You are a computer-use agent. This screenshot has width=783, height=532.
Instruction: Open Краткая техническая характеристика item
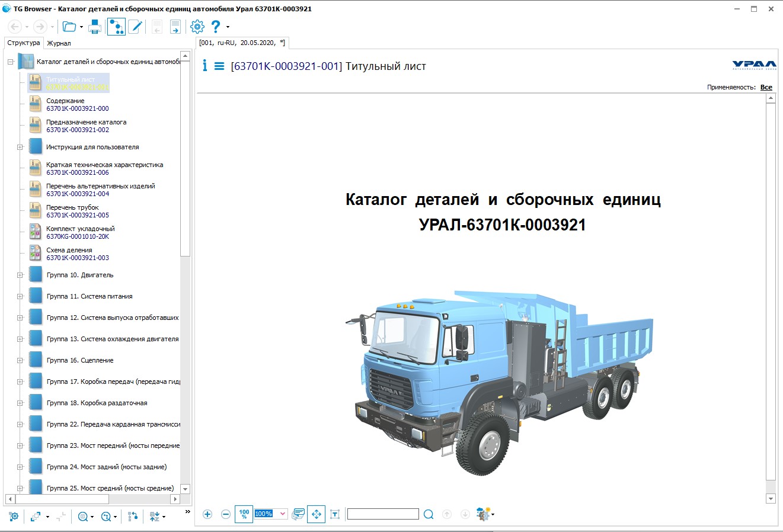pyautogui.click(x=105, y=168)
